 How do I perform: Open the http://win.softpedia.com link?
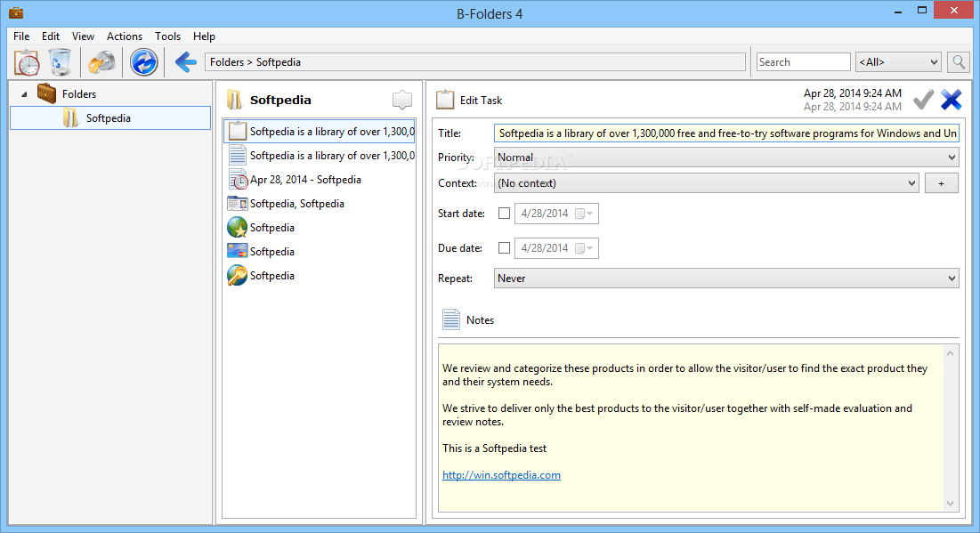501,475
